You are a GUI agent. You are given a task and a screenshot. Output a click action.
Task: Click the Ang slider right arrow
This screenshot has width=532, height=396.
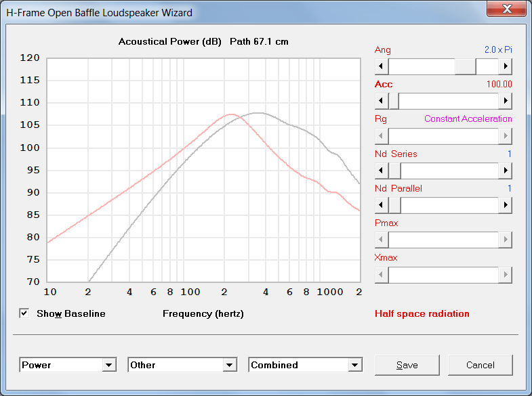pos(505,66)
